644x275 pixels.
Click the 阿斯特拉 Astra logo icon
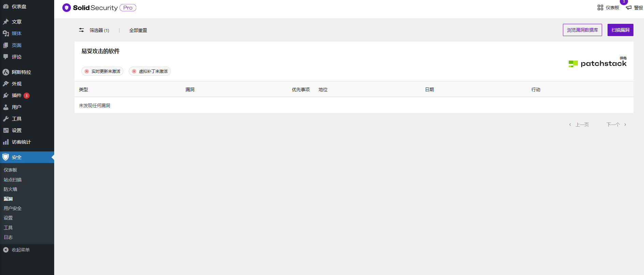6,72
